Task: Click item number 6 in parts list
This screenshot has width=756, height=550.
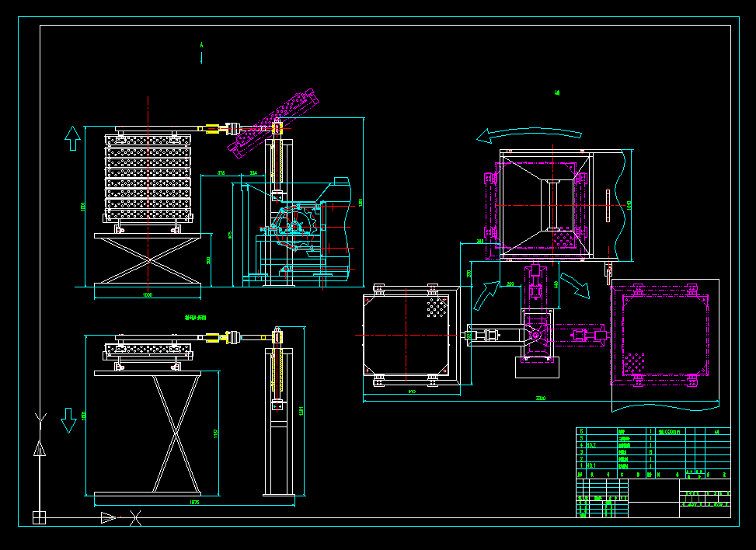Action: pyautogui.click(x=581, y=432)
